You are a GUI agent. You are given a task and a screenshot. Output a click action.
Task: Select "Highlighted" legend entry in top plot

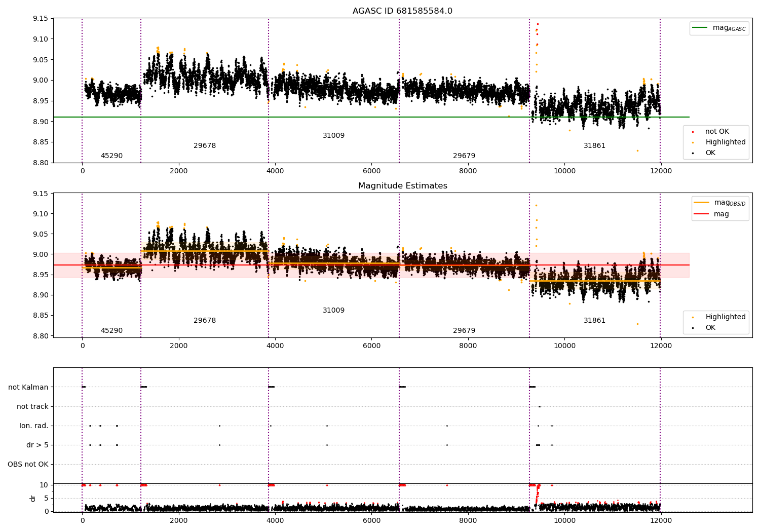point(726,142)
